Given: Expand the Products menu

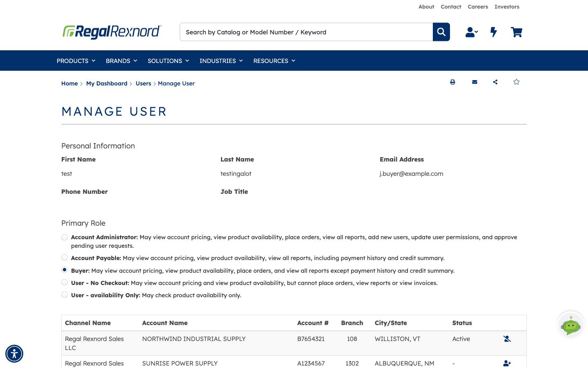Looking at the screenshot, I should (76, 61).
